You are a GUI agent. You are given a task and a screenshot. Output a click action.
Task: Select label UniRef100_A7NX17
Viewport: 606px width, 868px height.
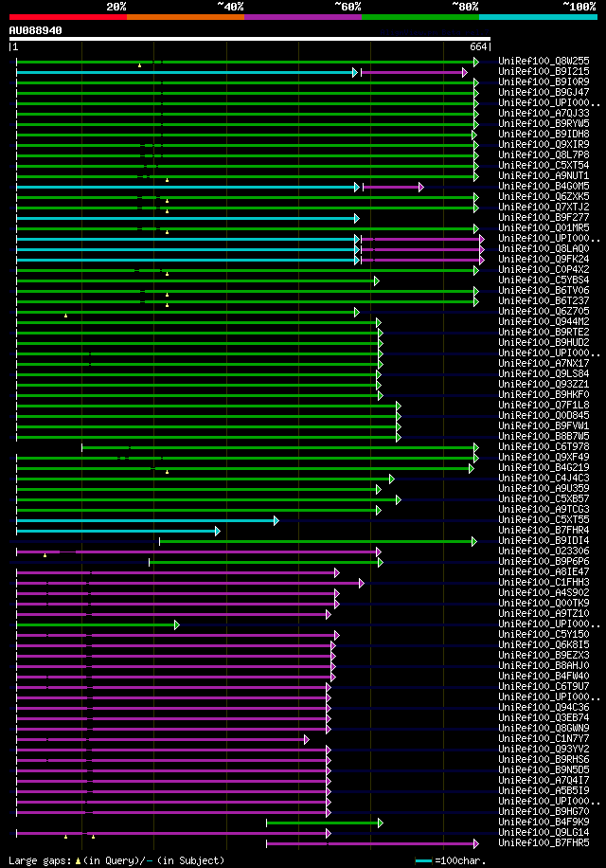[544, 364]
